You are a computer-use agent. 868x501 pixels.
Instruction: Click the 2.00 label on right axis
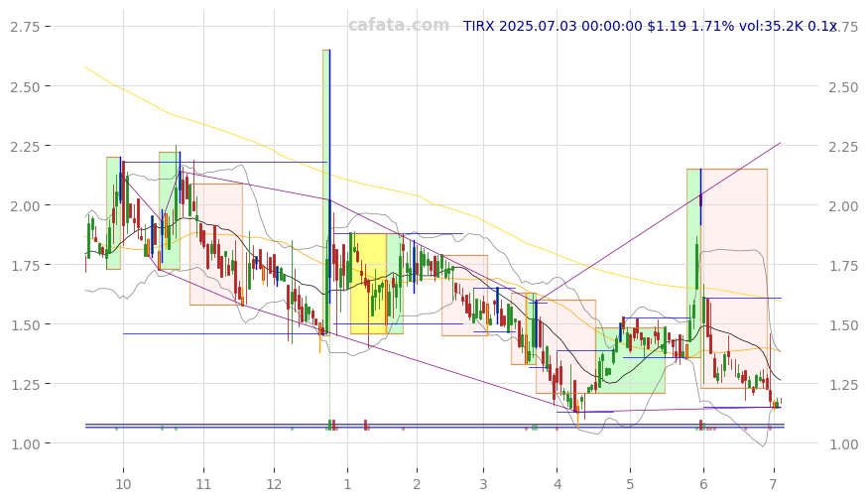tap(843, 206)
